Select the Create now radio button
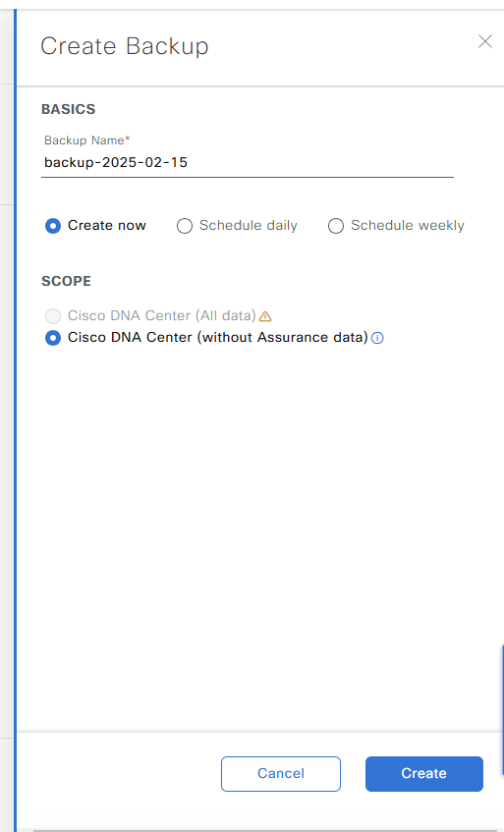This screenshot has width=504, height=832. [x=53, y=226]
